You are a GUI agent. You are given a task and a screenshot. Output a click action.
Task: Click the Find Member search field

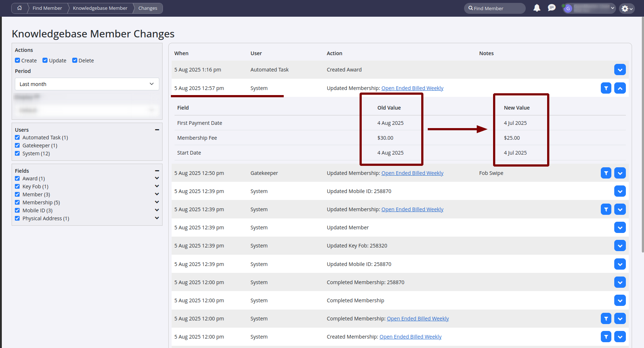tap(495, 8)
